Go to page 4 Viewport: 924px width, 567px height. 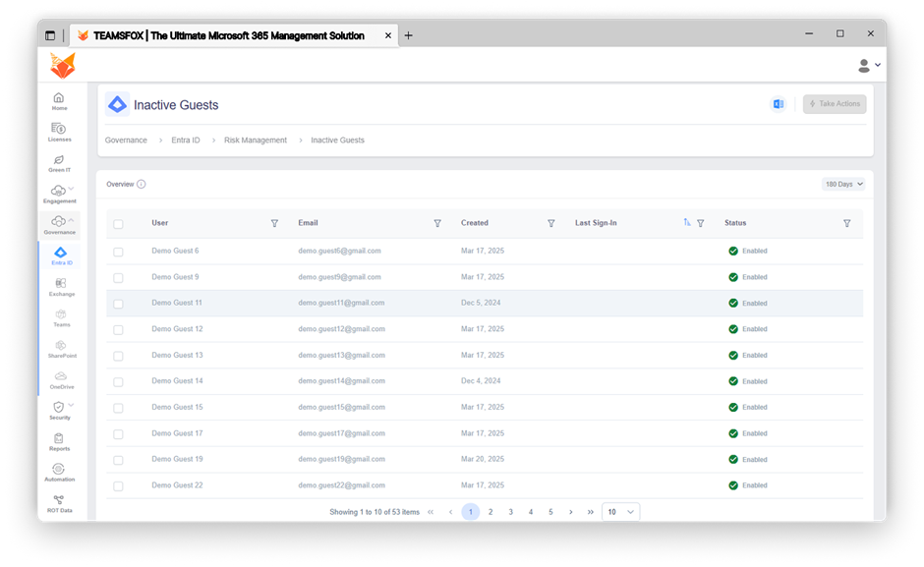pyautogui.click(x=531, y=512)
